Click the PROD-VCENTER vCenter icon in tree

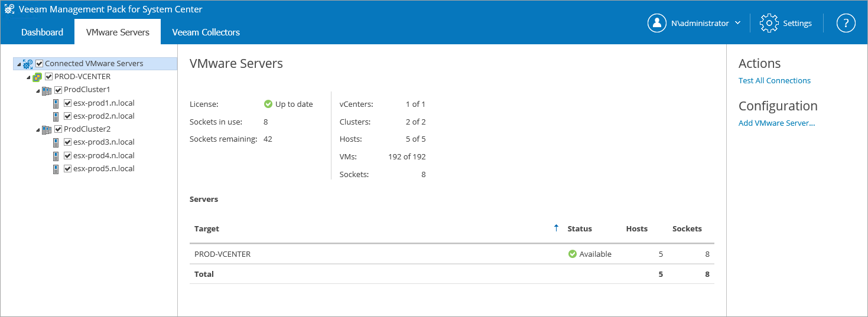click(37, 77)
